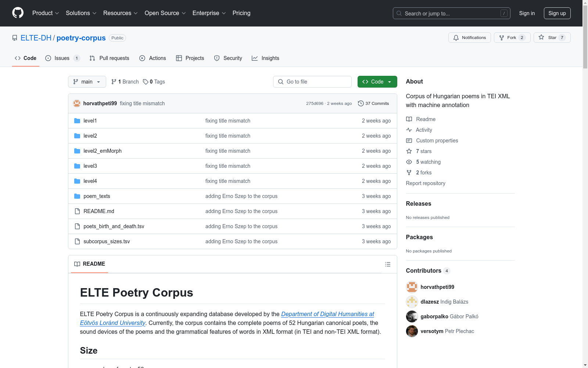Click the level4 folder icon
The height and width of the screenshot is (368, 588).
click(77, 181)
